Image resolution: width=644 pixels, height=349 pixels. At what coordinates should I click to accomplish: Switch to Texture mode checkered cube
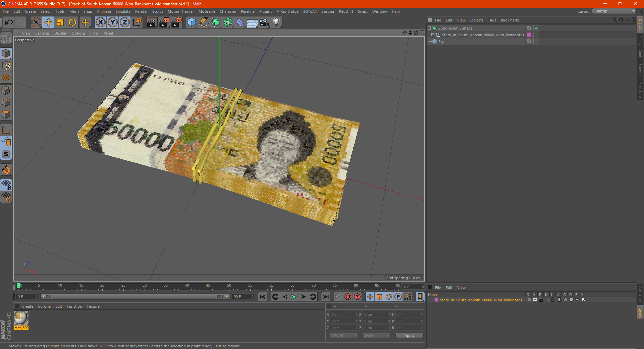6,66
